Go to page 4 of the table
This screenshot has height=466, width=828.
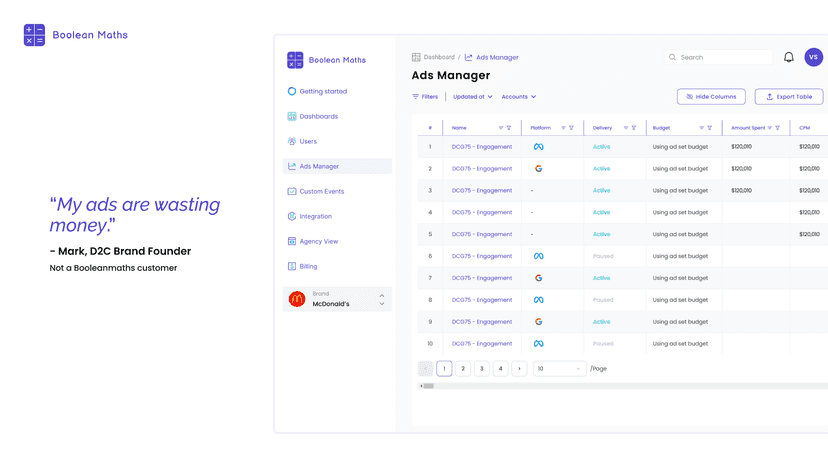coord(501,369)
